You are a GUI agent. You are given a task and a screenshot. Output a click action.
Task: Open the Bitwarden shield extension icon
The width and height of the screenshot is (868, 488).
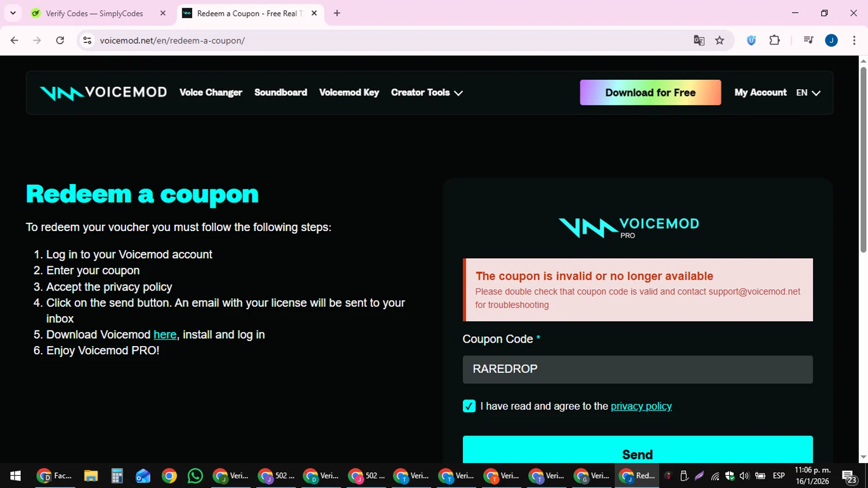pos(751,41)
